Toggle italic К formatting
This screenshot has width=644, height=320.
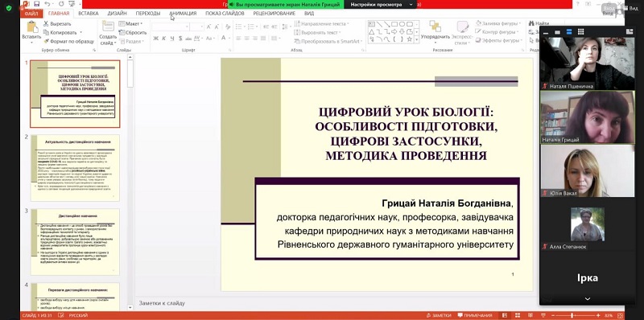(164, 38)
